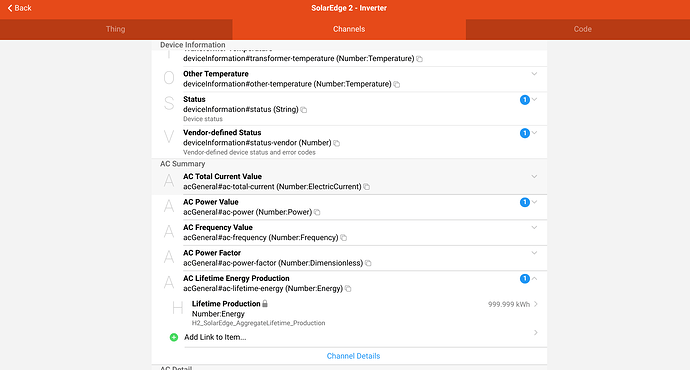Click the link count badge on Status
This screenshot has width=690, height=370.
pyautogui.click(x=525, y=100)
